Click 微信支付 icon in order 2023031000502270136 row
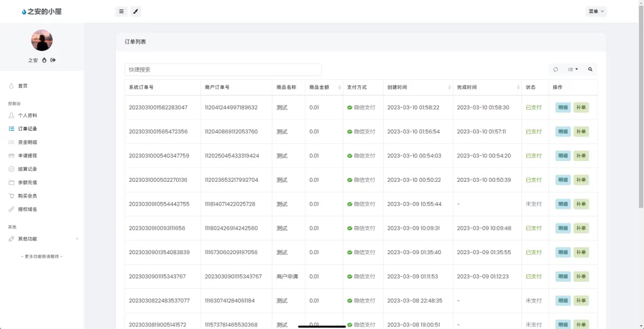Image resolution: width=644 pixels, height=329 pixels. [x=350, y=180]
